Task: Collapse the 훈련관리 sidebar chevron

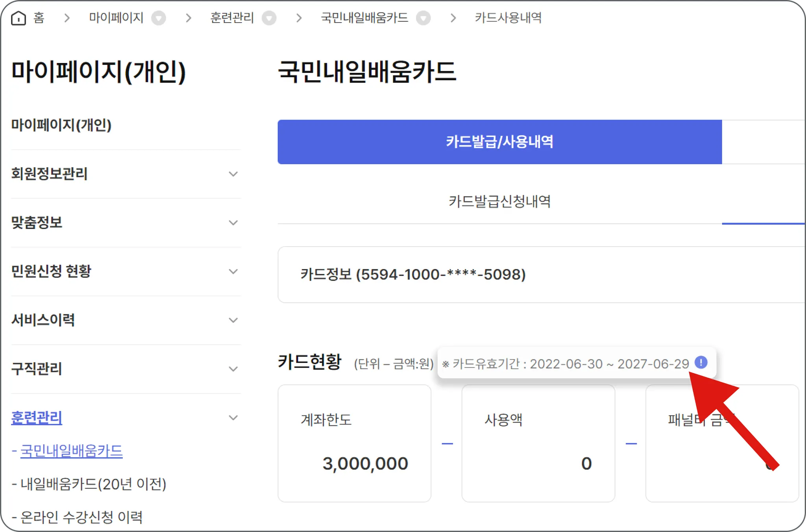Action: pos(233,418)
